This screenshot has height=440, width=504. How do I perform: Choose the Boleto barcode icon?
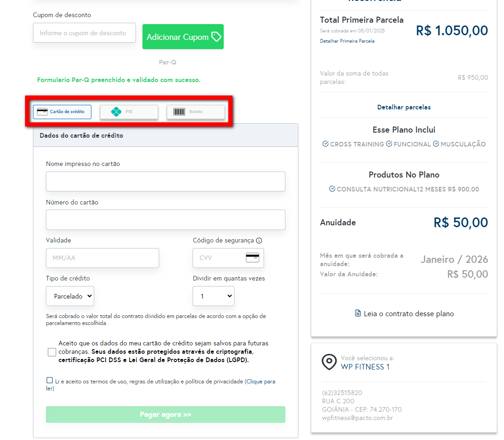pyautogui.click(x=179, y=112)
